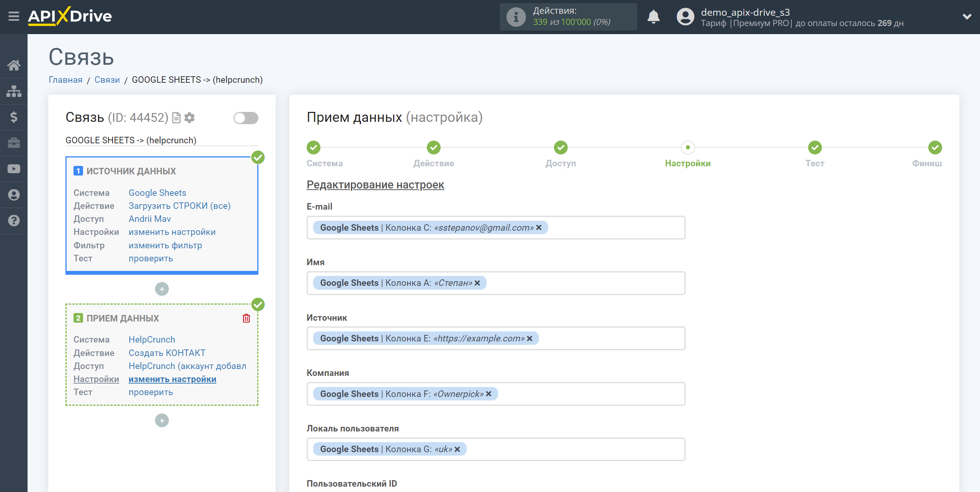Viewport: 980px width, 492px height.
Task: Go to the Тест step
Action: (815, 148)
